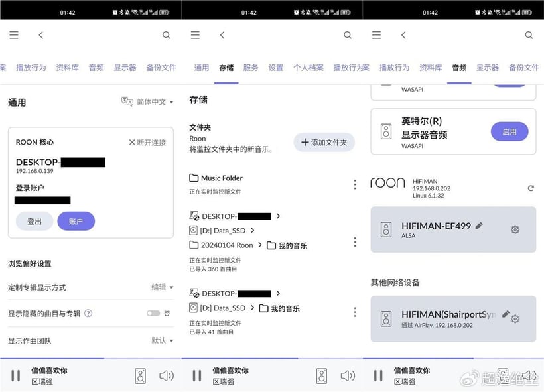Viewport: 544px width, 392px height.
Task: Click help icon next to 显示隐藏的曲目与专辑
Action: (88, 313)
